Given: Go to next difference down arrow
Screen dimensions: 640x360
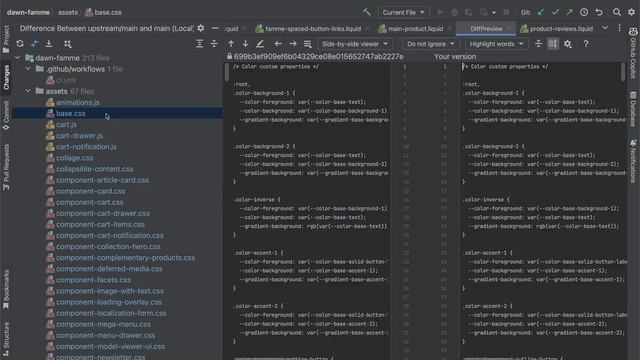Looking at the screenshot, I should tap(245, 44).
